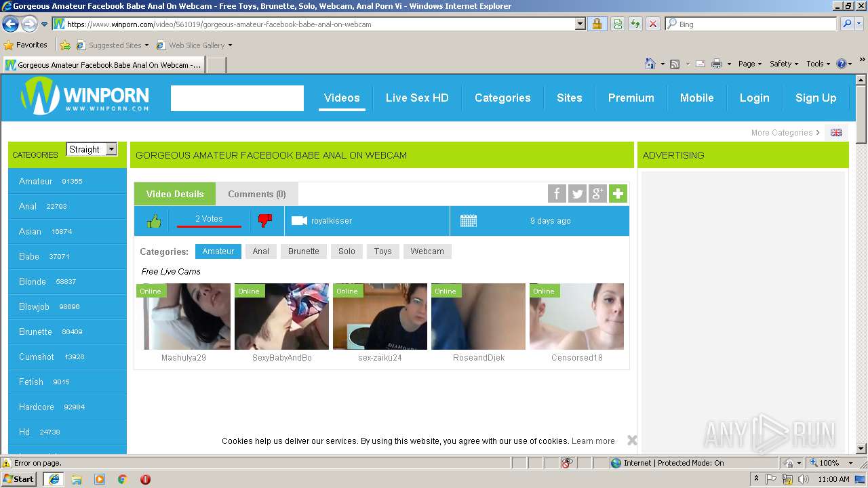Click the green plus share icon
This screenshot has width=868, height=488.
click(x=618, y=194)
